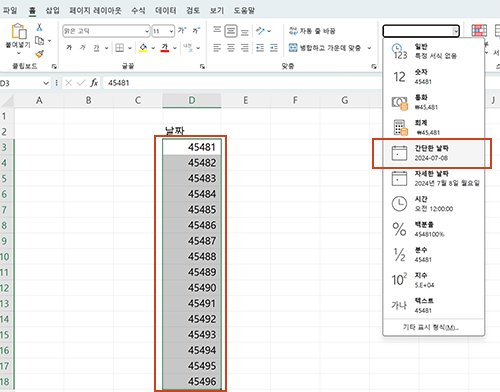Click the formula bar showing 45481
This screenshot has width=500, height=392.
pyautogui.click(x=243, y=83)
